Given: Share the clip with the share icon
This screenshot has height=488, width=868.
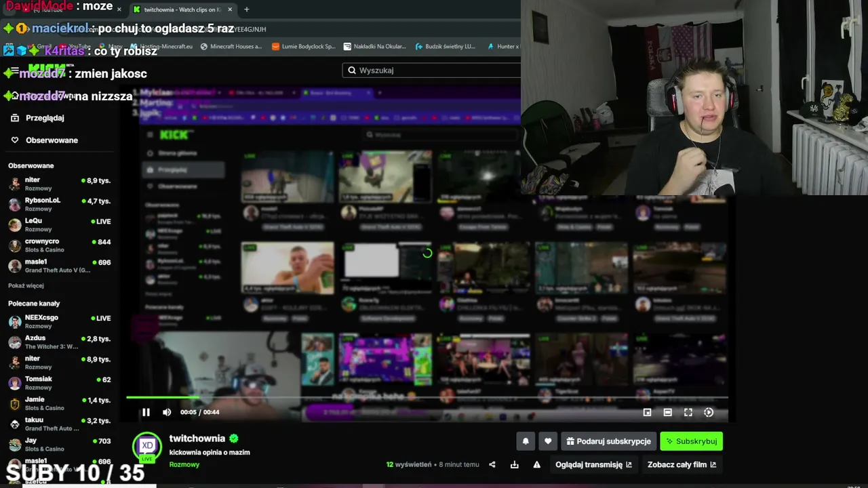Looking at the screenshot, I should coord(492,465).
